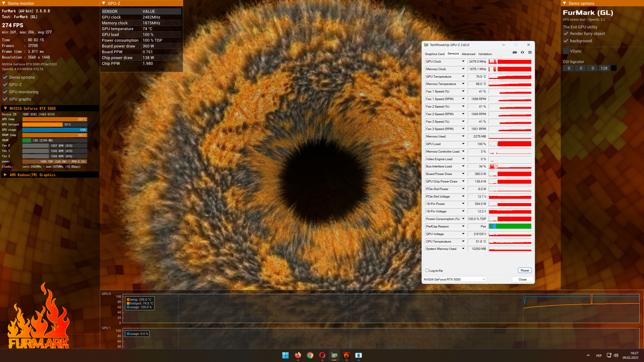Open the network status tray icon
644x362 pixels.
point(608,355)
